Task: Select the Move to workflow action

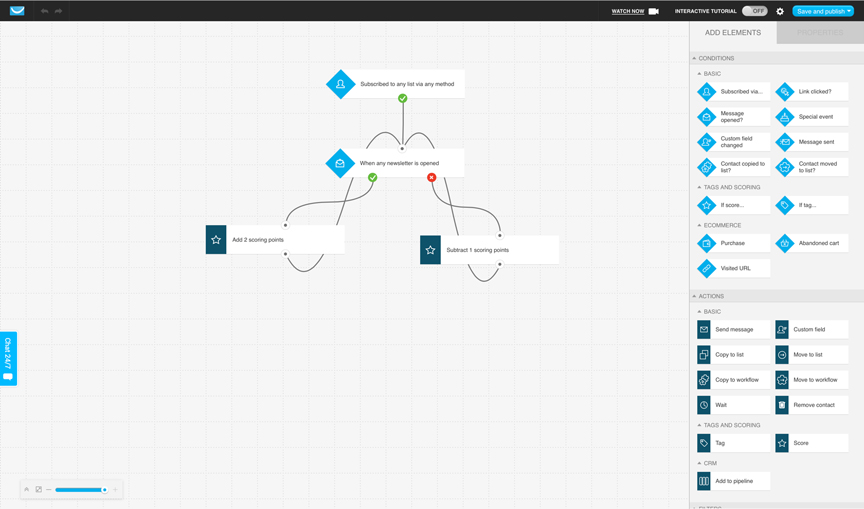Action: (812, 380)
